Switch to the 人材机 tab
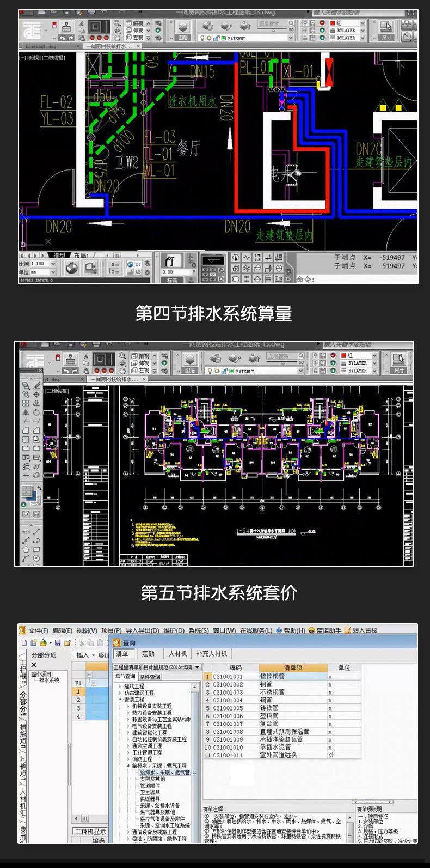This screenshot has height=868, width=430. tap(177, 654)
